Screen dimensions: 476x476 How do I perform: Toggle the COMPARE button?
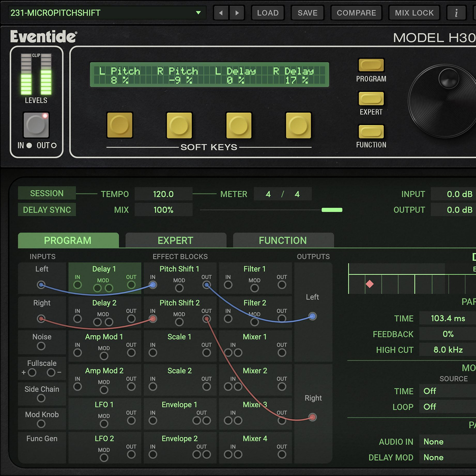(356, 13)
